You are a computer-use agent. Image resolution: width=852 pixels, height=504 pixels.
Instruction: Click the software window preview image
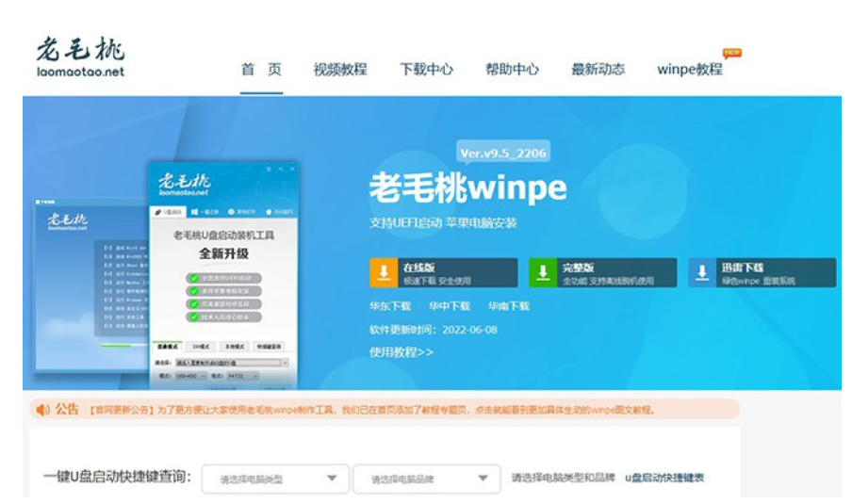pos(222,273)
